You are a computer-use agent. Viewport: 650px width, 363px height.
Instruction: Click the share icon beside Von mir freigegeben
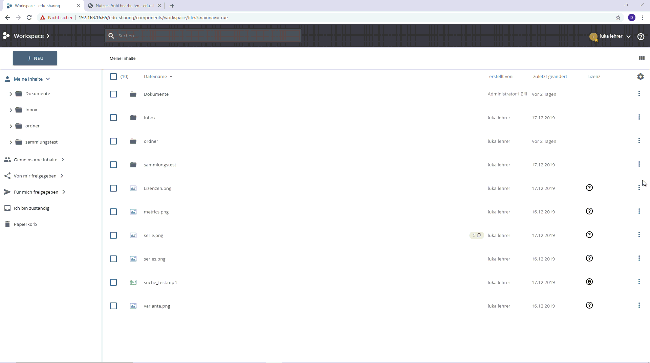point(7,176)
